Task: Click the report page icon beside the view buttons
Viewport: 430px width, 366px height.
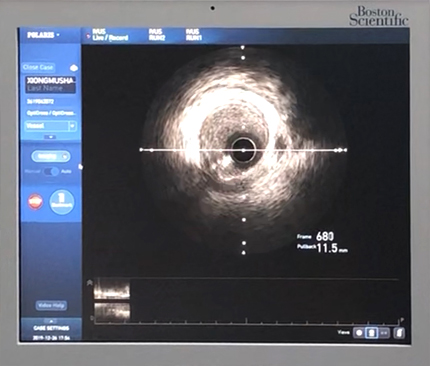Action: click(x=399, y=333)
